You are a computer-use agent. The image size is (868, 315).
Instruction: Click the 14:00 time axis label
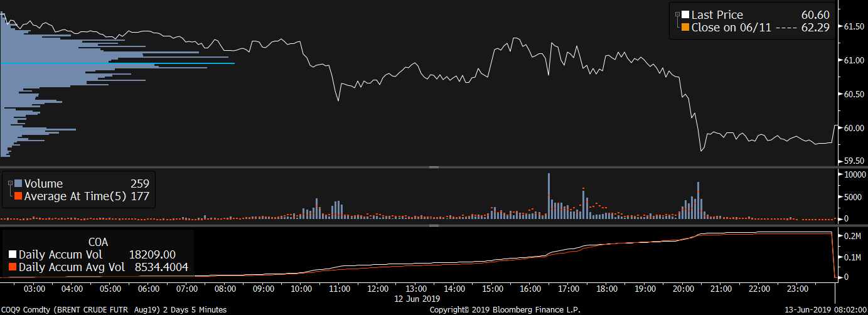[x=454, y=289]
